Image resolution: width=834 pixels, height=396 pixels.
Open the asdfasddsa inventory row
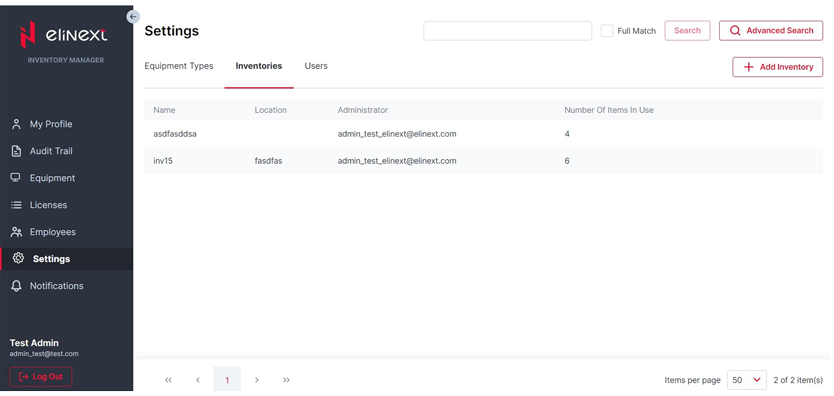[483, 134]
